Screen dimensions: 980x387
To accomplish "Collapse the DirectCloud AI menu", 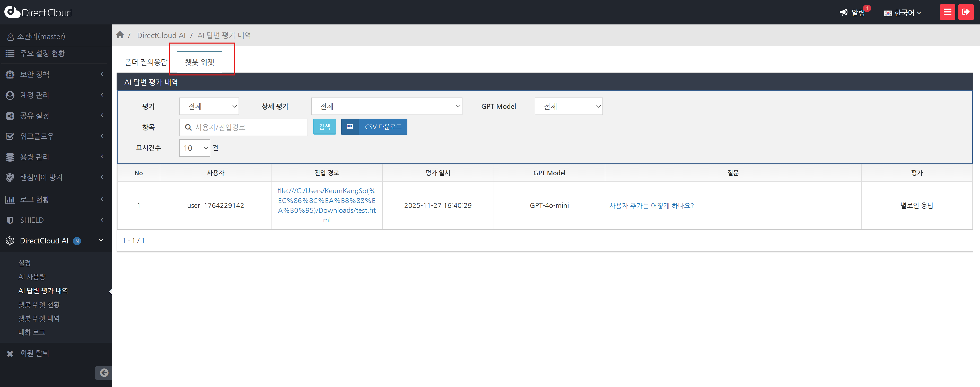I will 101,241.
